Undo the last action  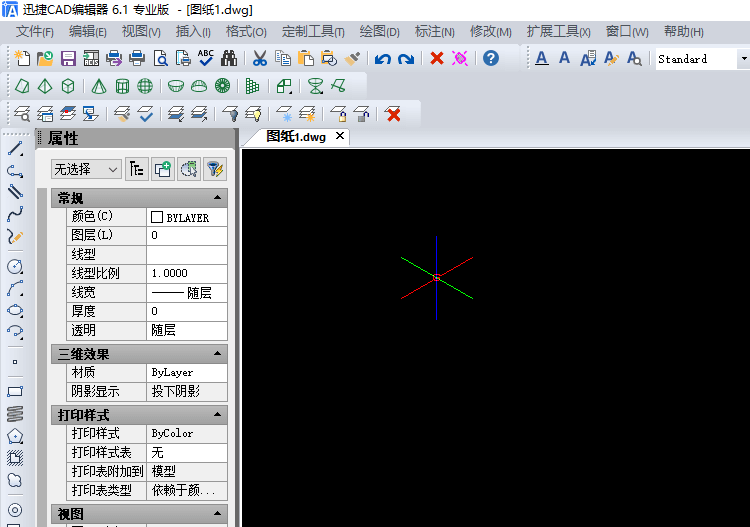tap(383, 58)
